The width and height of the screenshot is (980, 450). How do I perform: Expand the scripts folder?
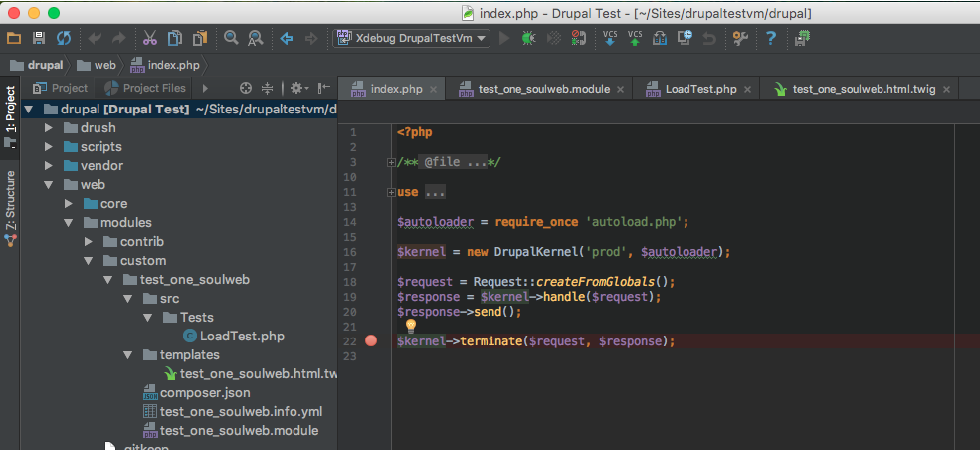point(48,147)
